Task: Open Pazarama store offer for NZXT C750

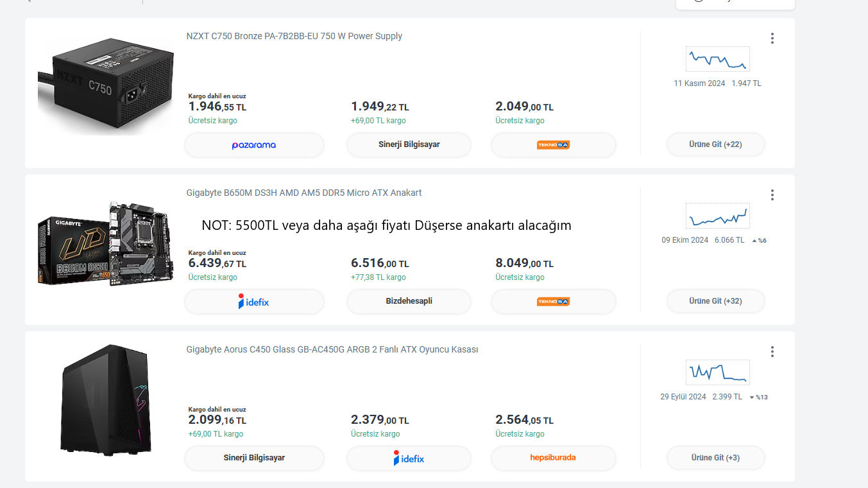Action: tap(254, 145)
